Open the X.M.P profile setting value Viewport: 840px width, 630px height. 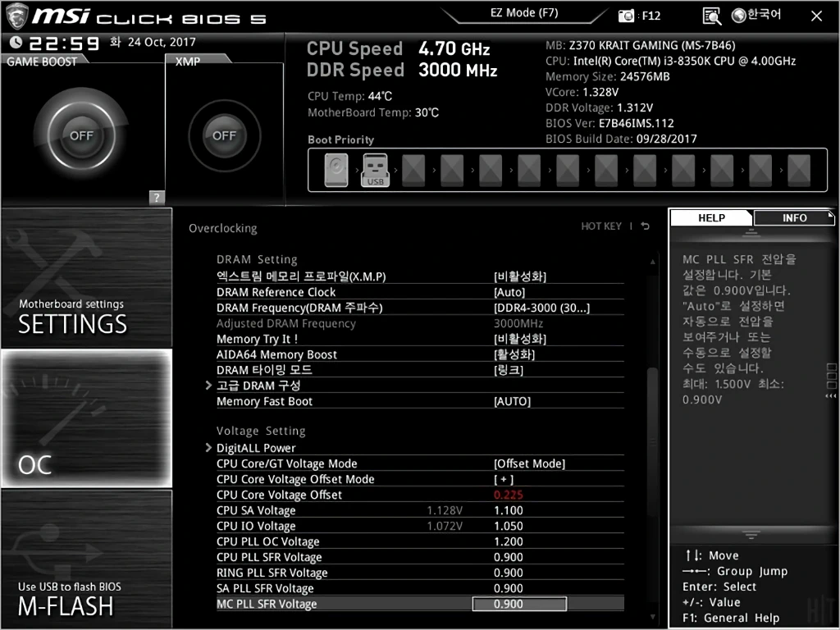coord(519,276)
